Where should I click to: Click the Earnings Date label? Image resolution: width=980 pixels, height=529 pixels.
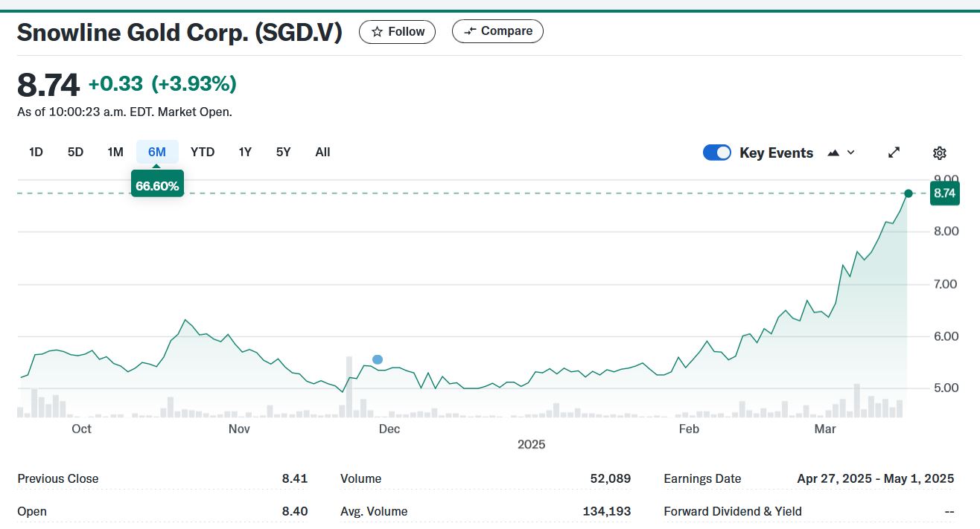pyautogui.click(x=702, y=478)
